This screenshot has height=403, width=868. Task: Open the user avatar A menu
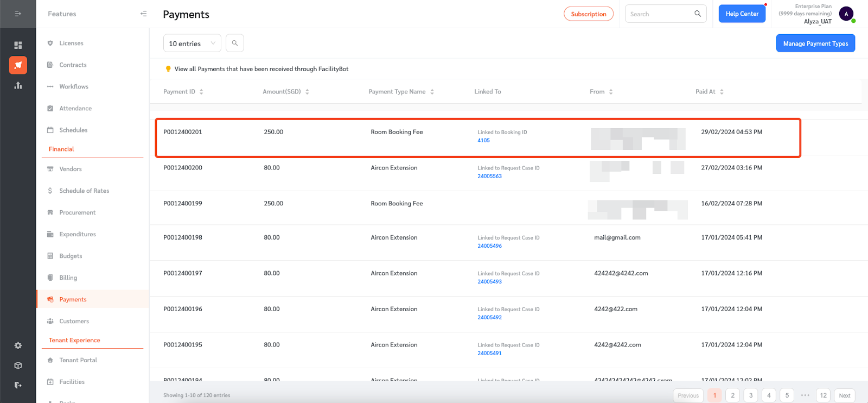[846, 14]
